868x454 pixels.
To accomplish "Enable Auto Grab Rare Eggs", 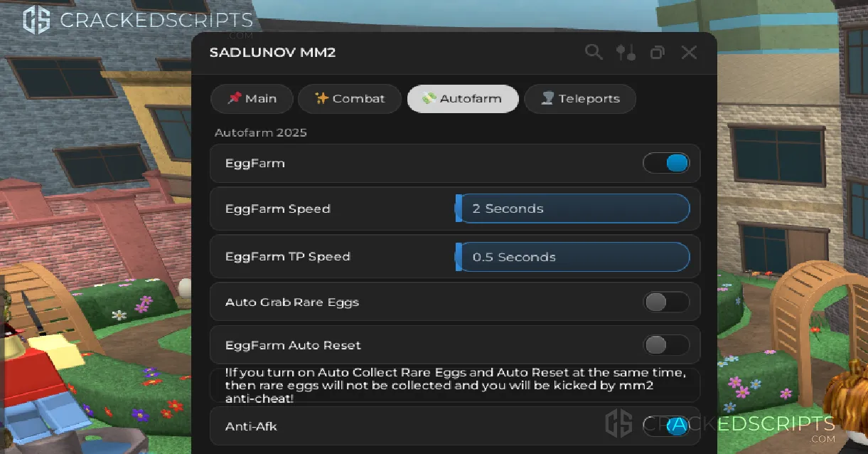I will pos(666,302).
